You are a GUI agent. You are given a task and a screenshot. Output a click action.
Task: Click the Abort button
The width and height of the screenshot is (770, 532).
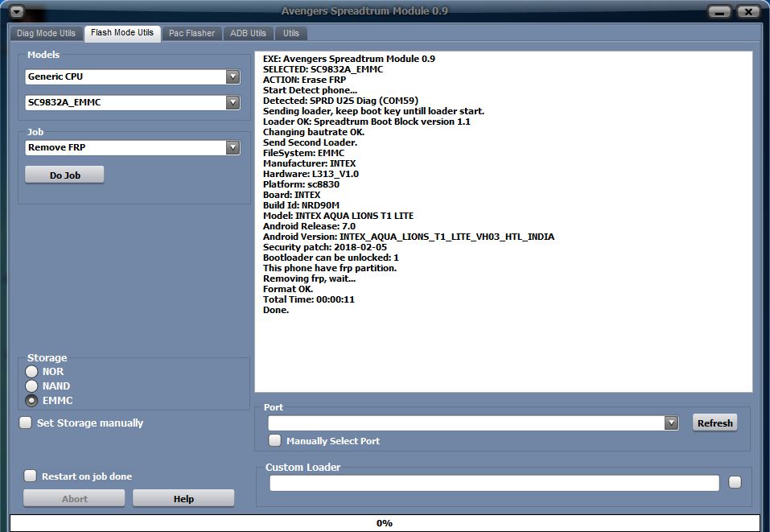(x=74, y=498)
